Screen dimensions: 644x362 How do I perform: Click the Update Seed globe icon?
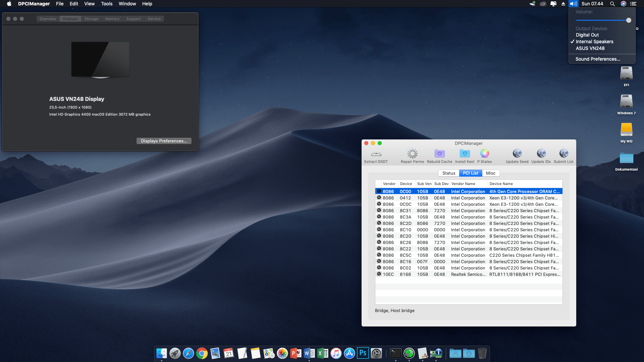[517, 154]
